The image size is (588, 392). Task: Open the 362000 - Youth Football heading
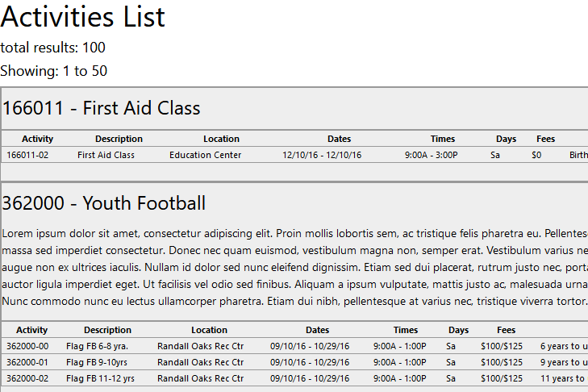(x=104, y=202)
